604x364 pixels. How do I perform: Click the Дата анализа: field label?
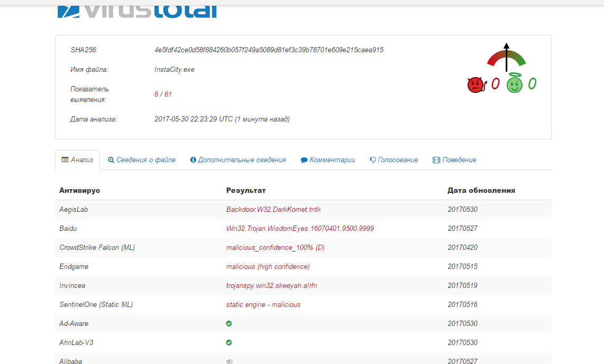[x=93, y=119]
